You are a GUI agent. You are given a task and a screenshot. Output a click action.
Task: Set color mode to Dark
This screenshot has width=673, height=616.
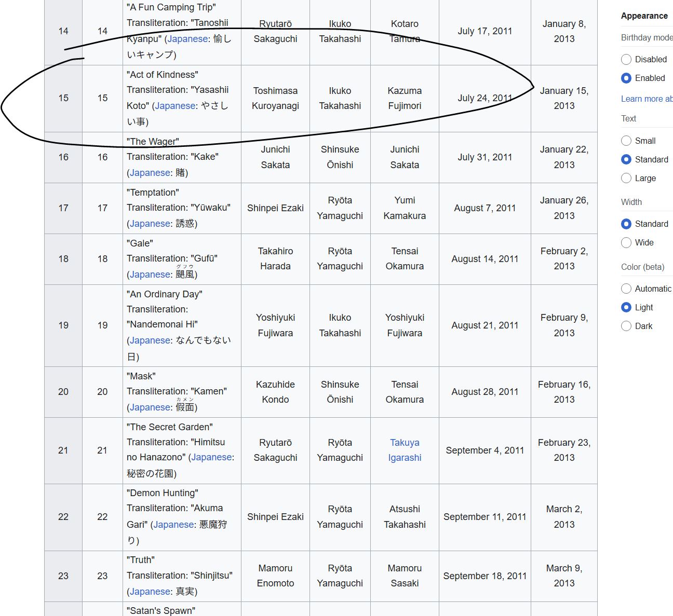pyautogui.click(x=626, y=326)
